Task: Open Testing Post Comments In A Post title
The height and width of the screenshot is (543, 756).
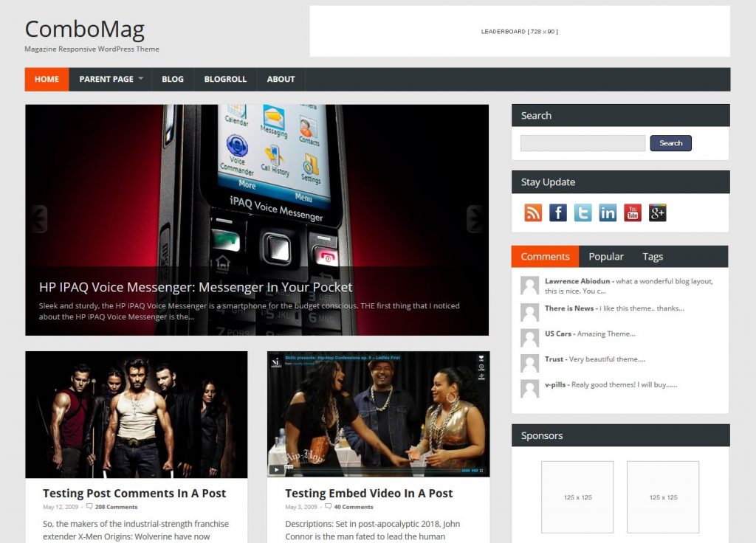Action: coord(134,494)
